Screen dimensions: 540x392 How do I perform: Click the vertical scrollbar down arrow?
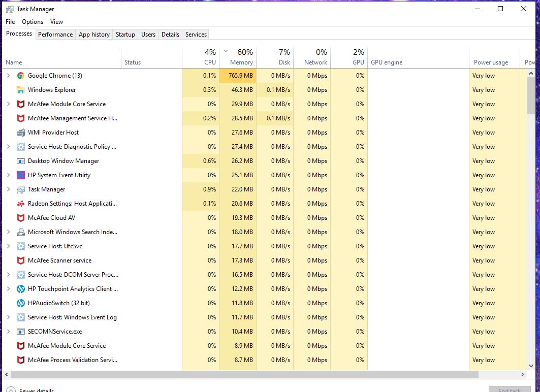(531, 366)
